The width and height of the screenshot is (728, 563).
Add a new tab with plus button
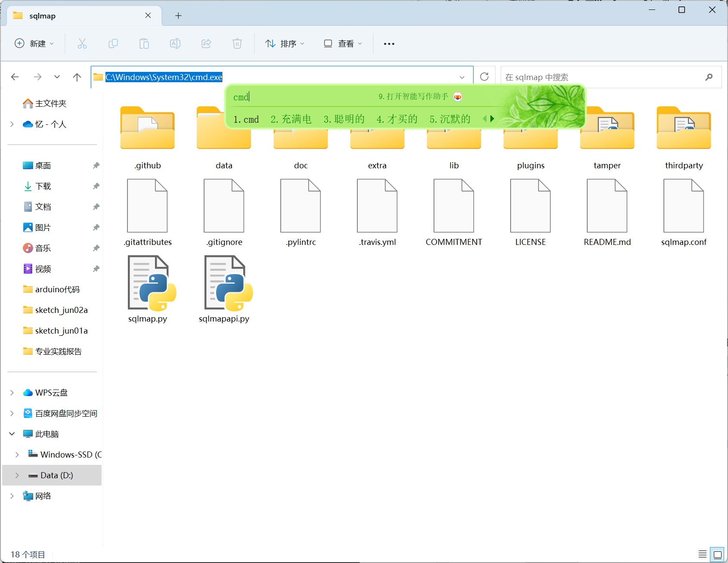178,16
